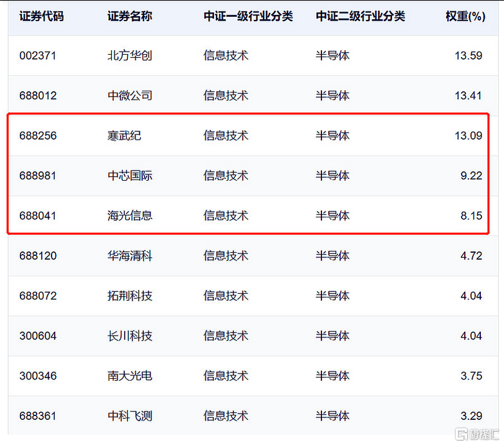Click 半导体 in 华海清科 row

332,256
